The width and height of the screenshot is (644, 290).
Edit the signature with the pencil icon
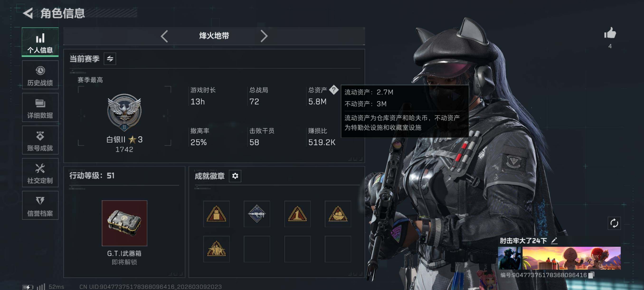coord(554,241)
